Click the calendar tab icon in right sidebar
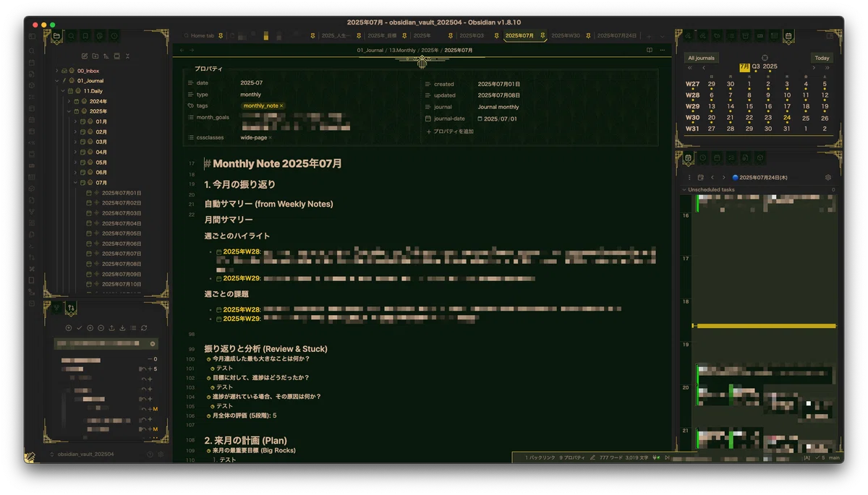 (x=788, y=35)
